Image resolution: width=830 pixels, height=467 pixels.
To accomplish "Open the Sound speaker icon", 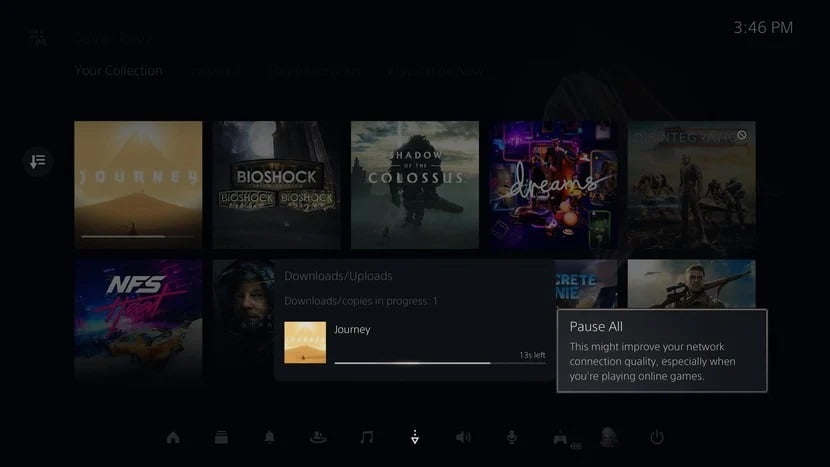I will (463, 437).
